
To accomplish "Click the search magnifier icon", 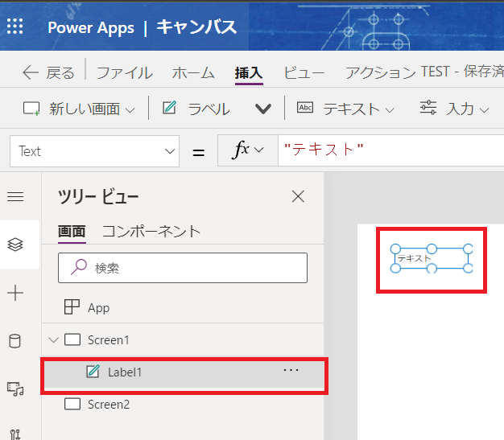I will point(79,267).
